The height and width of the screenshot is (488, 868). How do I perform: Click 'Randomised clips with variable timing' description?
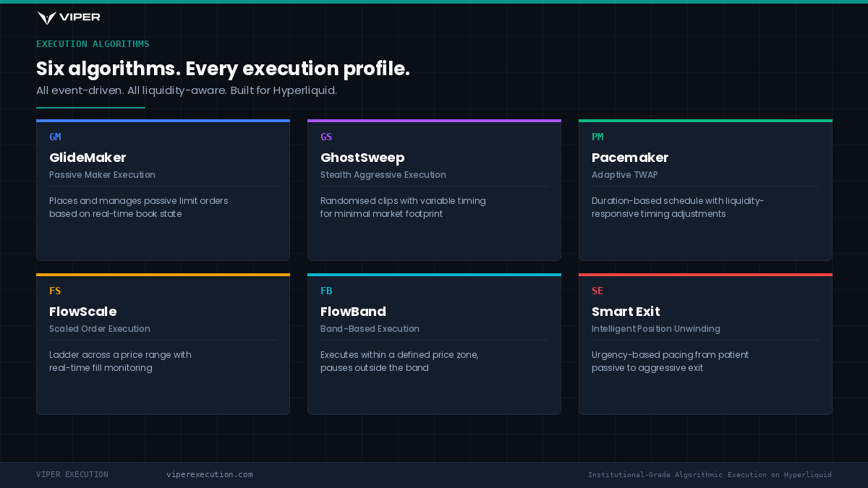click(x=403, y=207)
